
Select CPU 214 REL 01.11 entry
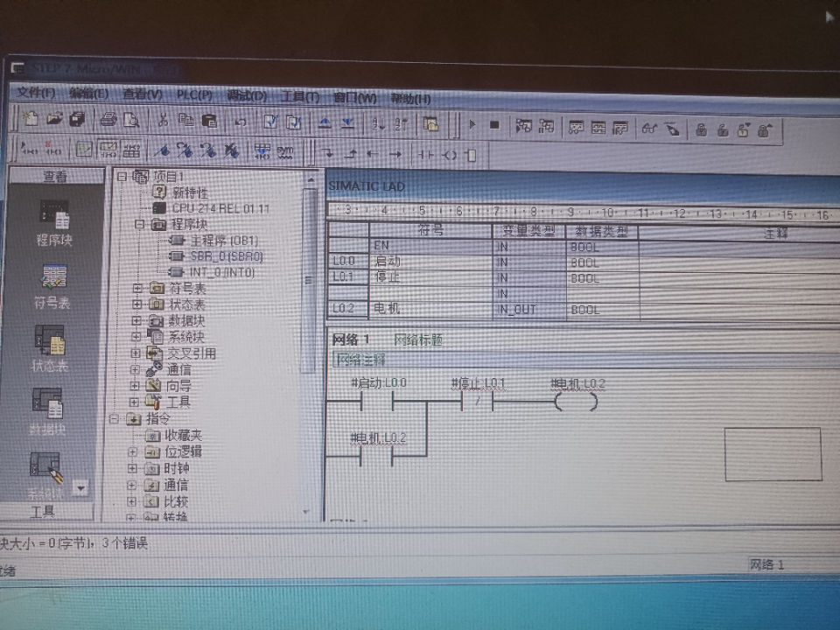pos(220,208)
